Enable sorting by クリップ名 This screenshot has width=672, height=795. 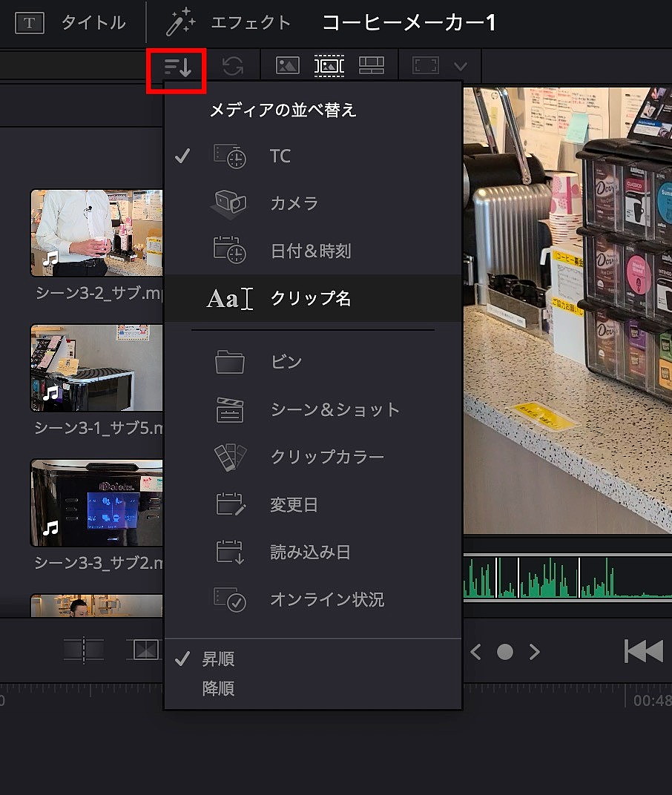pyautogui.click(x=310, y=298)
